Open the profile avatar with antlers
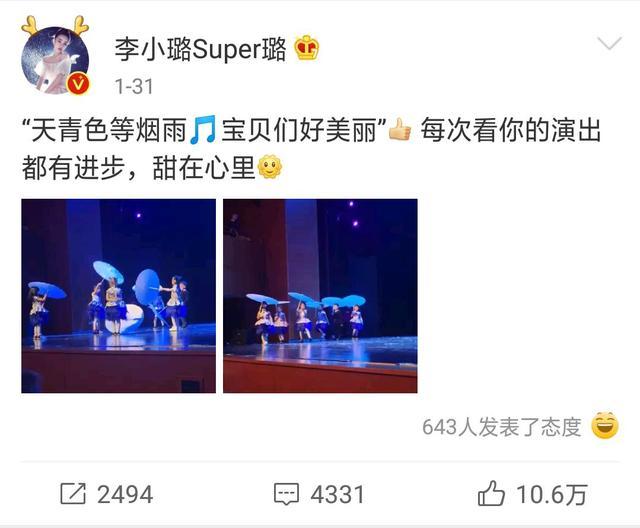640x528 pixels. tap(55, 55)
